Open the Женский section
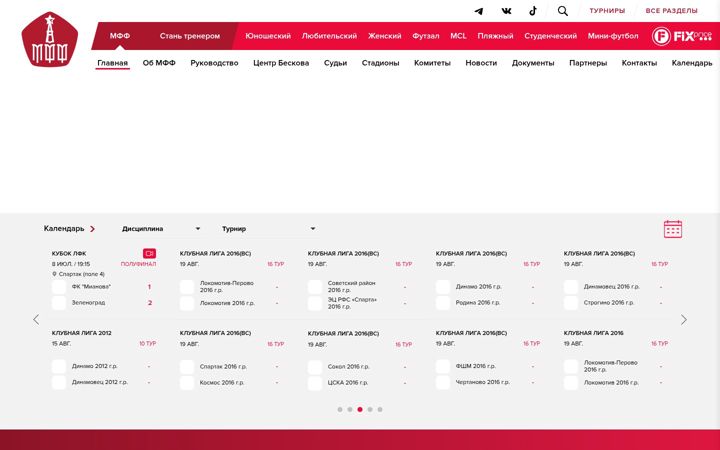The image size is (720, 450). (384, 36)
